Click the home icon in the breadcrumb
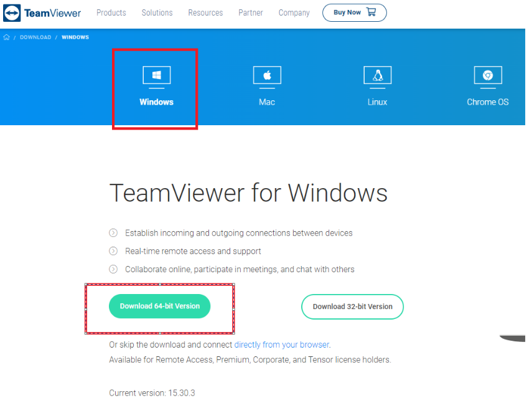Viewport: 532px width, 413px height. tap(6, 37)
